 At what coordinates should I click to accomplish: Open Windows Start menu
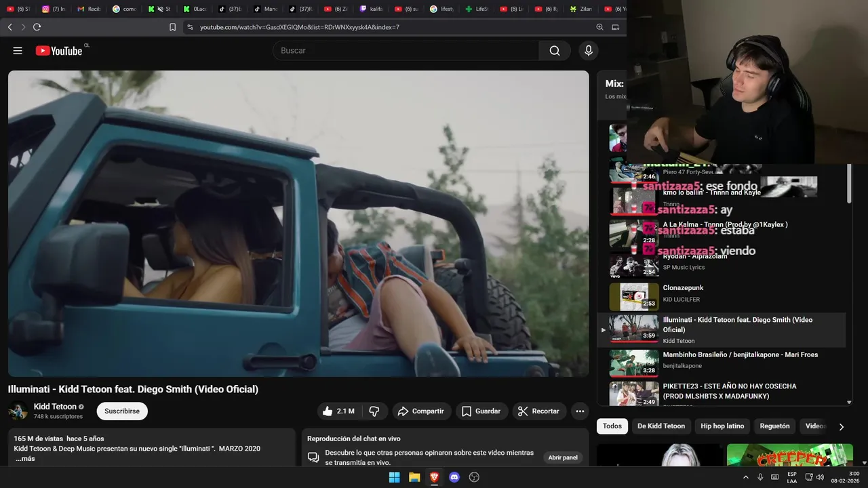tap(394, 477)
